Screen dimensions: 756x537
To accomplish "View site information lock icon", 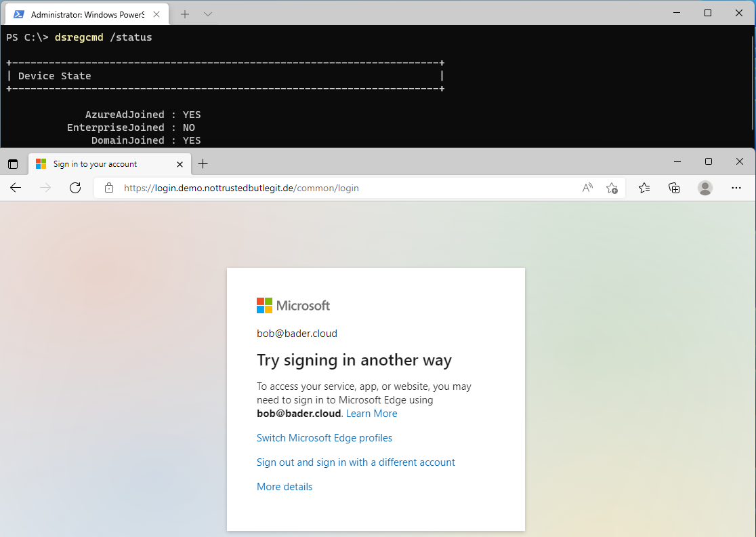I will (109, 188).
